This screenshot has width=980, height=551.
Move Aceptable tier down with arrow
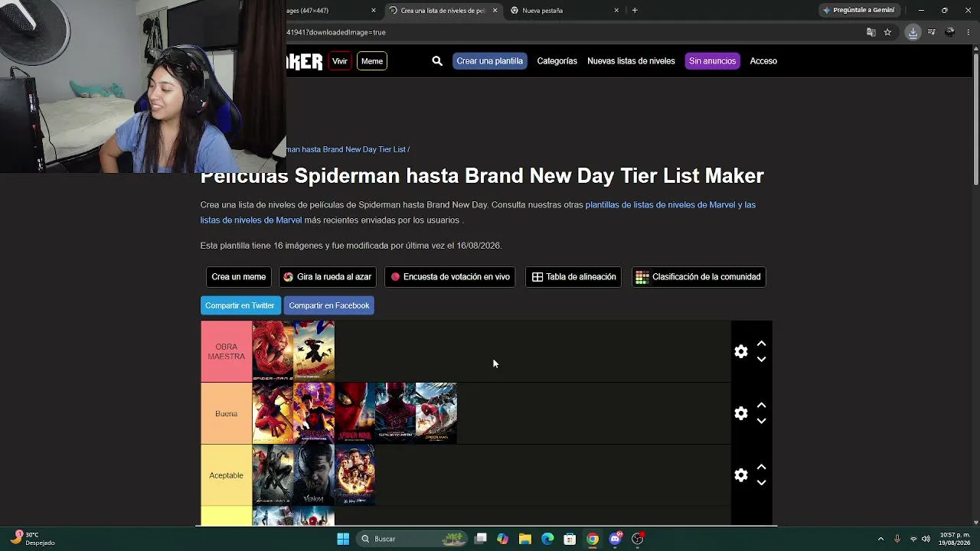pos(761,483)
